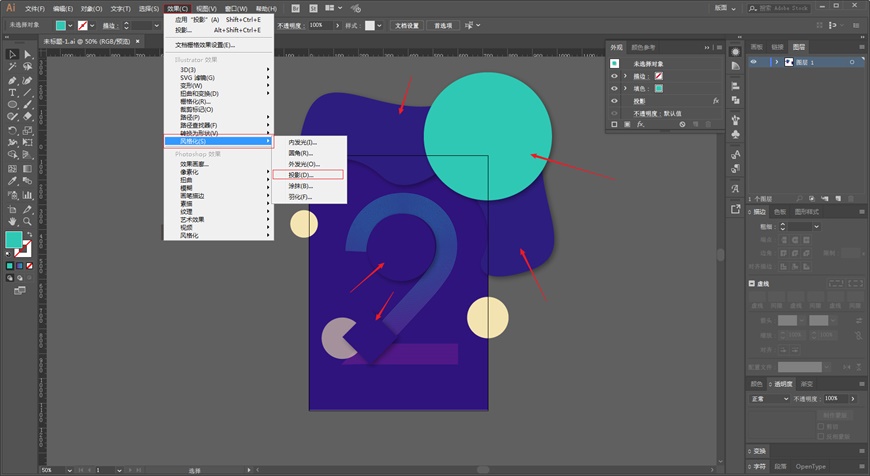Select the Column Graph tool

(x=27, y=195)
